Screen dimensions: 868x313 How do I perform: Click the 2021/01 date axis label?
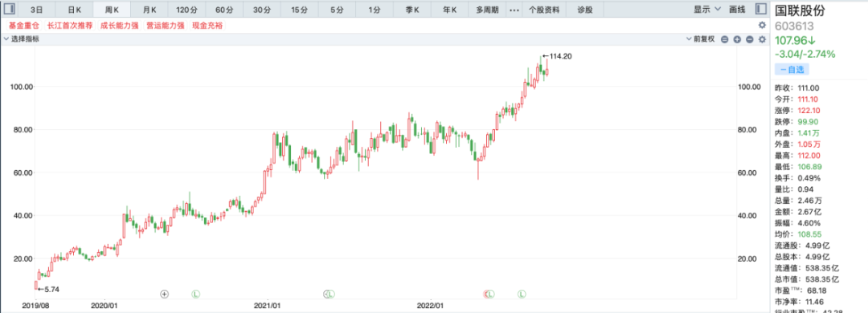point(268,305)
